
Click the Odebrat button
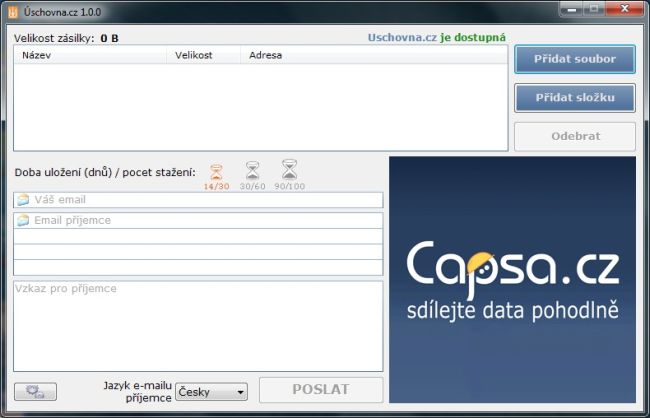point(575,136)
